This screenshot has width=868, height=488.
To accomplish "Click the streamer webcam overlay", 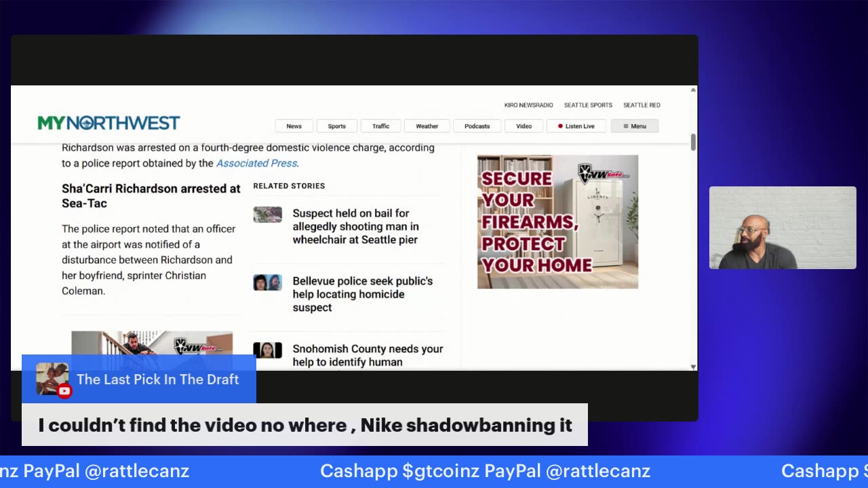I will point(783,228).
